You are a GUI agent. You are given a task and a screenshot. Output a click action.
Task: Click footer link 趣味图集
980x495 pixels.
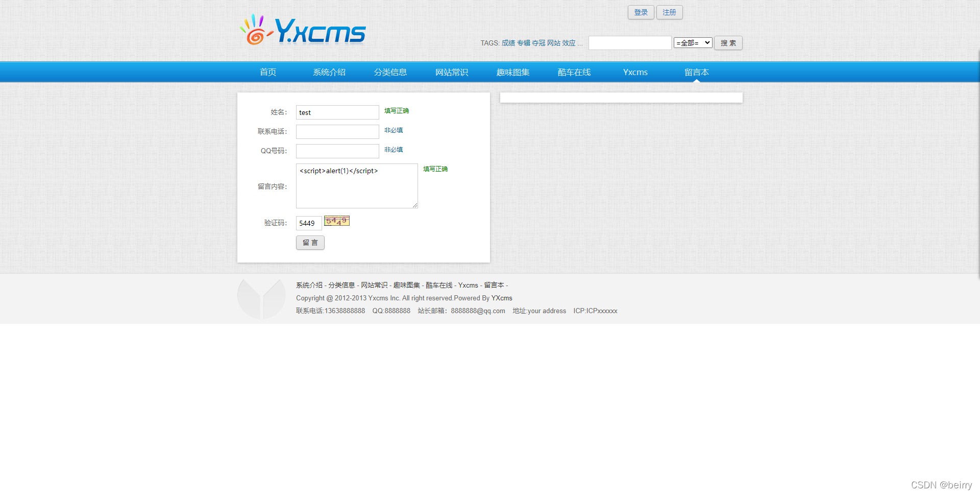click(x=407, y=285)
